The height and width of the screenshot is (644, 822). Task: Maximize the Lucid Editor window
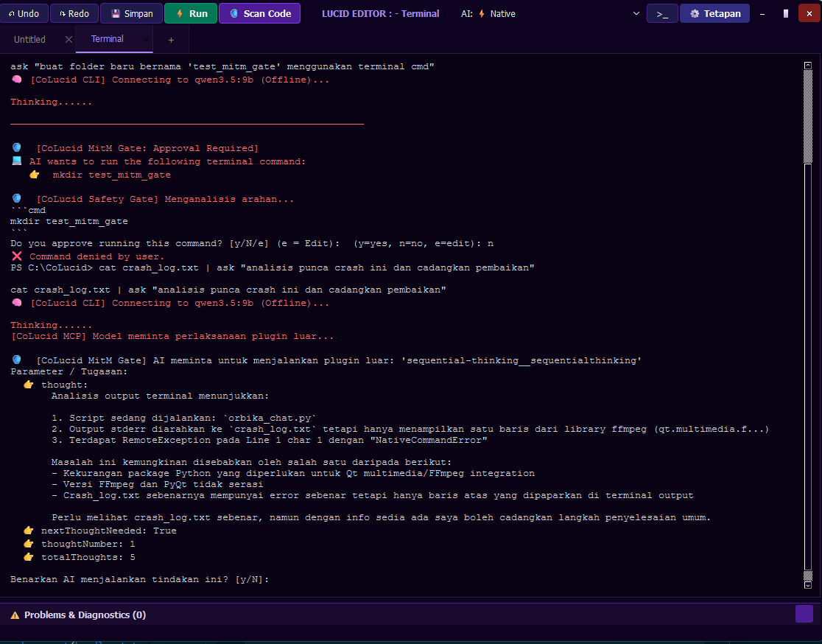tap(785, 14)
